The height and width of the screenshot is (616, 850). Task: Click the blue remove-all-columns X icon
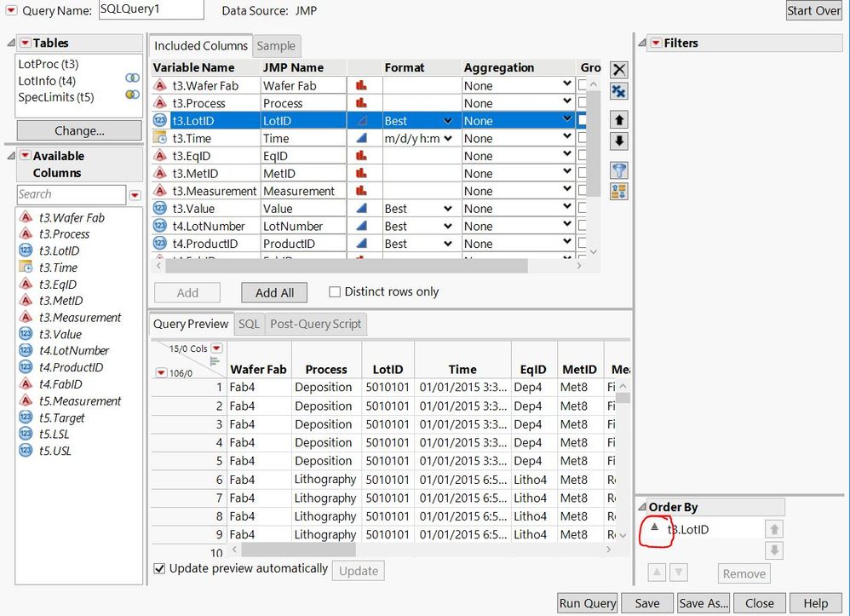pos(619,91)
